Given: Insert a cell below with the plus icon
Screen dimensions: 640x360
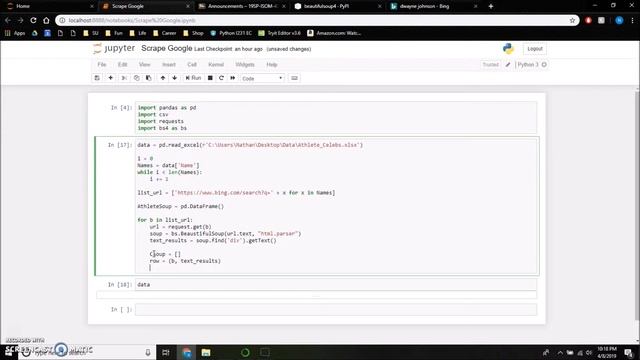Looking at the screenshot, I should point(110,78).
